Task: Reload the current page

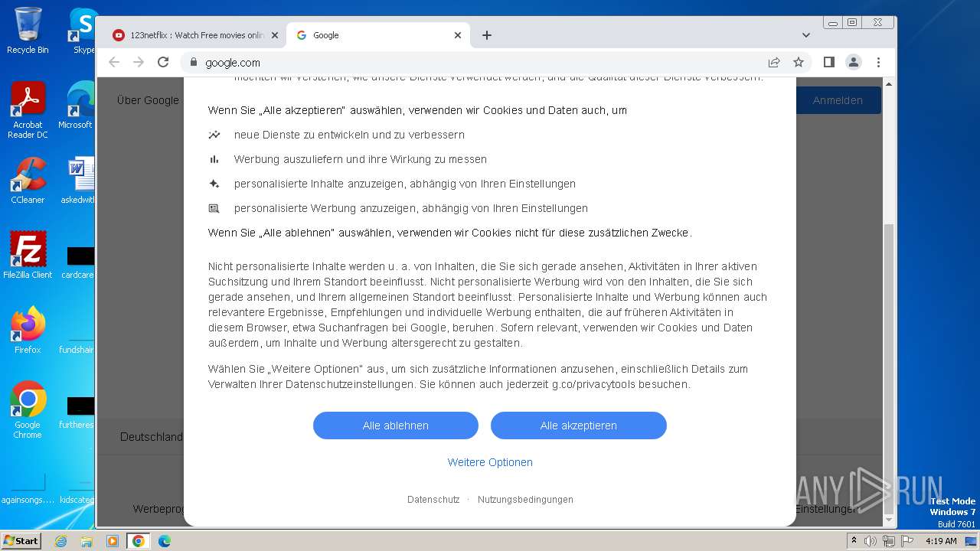Action: 163,63
